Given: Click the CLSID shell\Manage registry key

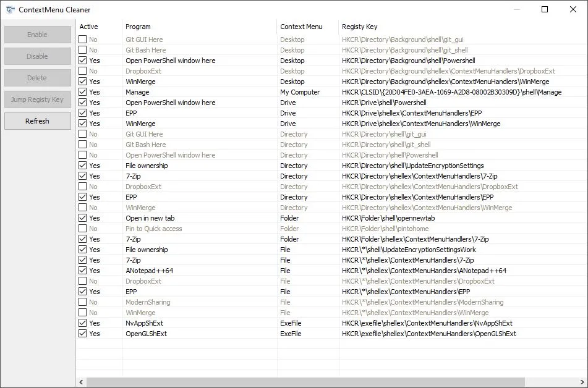Looking at the screenshot, I should [x=452, y=92].
